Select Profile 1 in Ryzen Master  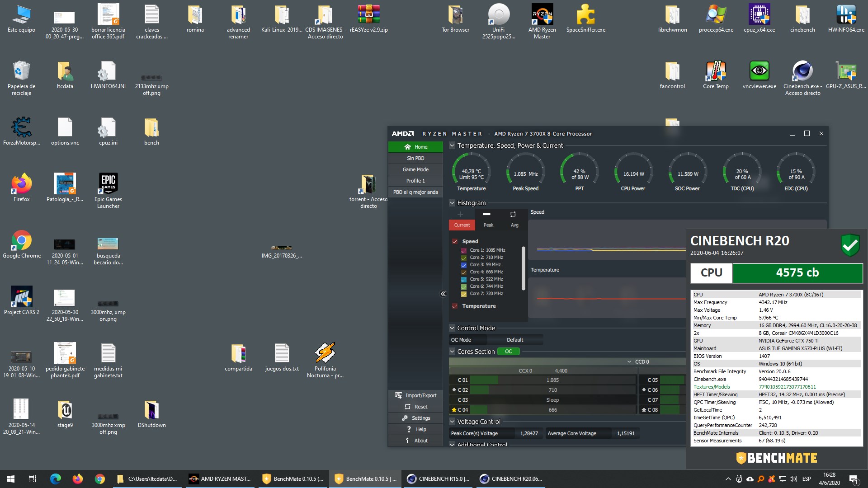click(x=415, y=181)
